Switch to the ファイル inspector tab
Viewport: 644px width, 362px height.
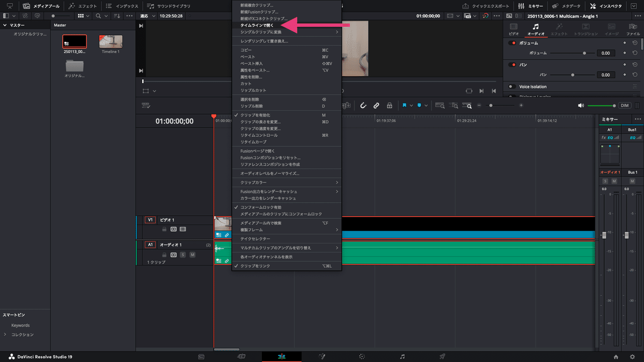(x=633, y=29)
